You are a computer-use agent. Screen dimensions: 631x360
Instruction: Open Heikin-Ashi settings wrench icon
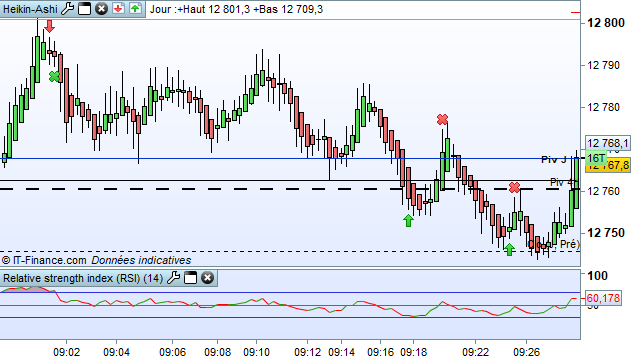click(x=68, y=8)
